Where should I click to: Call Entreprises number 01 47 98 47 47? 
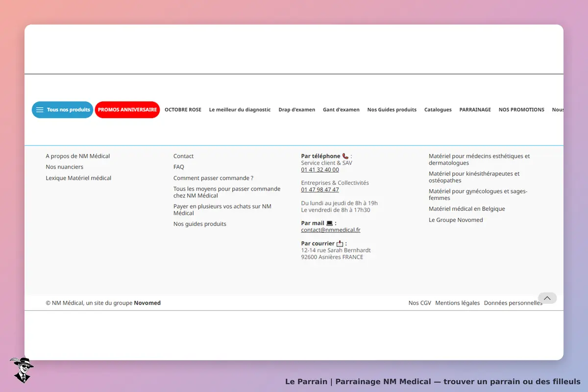pos(320,190)
